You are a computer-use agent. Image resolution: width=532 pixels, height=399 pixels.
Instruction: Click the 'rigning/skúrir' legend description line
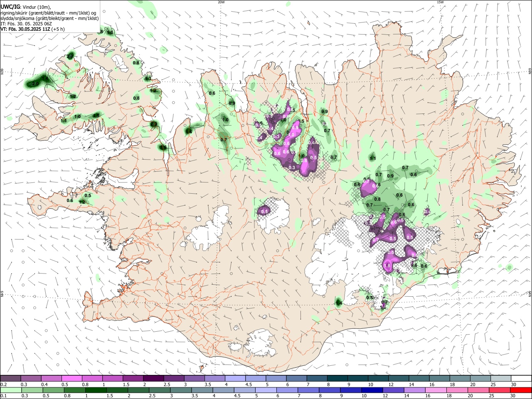(48, 12)
